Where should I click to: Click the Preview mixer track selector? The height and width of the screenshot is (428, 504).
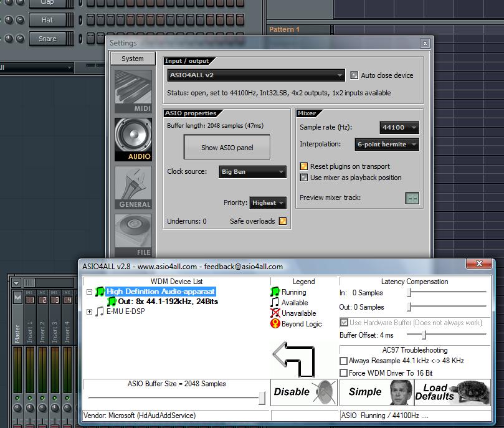412,199
